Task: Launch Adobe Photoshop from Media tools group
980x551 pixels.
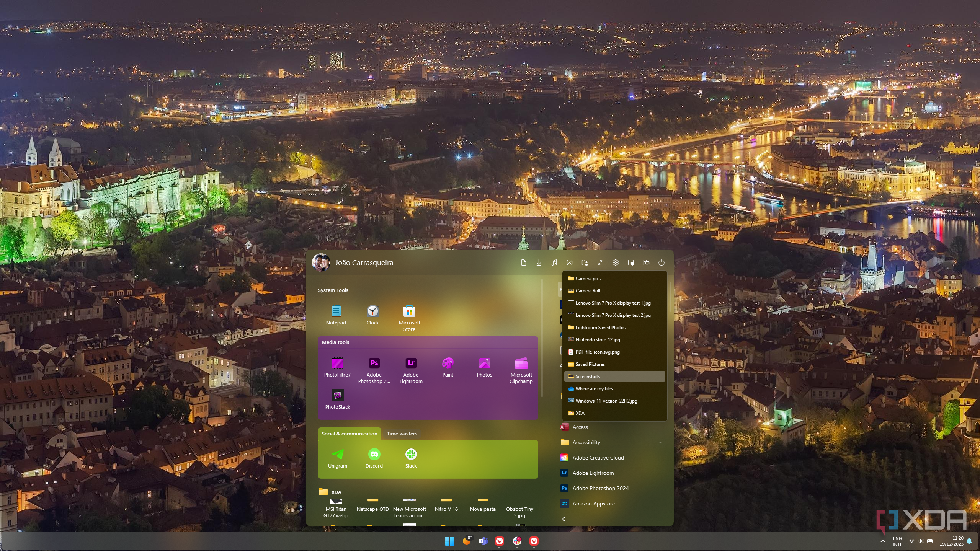Action: [374, 370]
